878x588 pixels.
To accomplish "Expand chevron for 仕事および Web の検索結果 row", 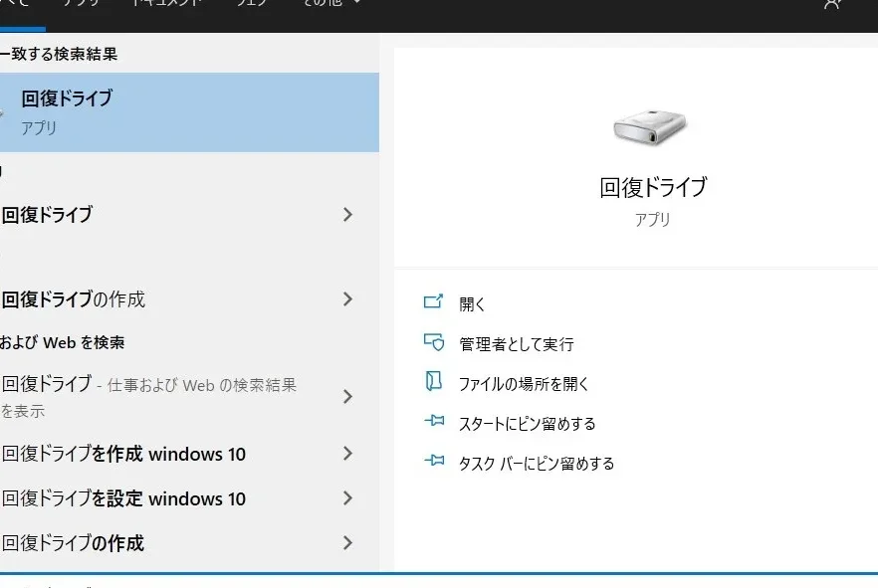I will click(x=347, y=397).
